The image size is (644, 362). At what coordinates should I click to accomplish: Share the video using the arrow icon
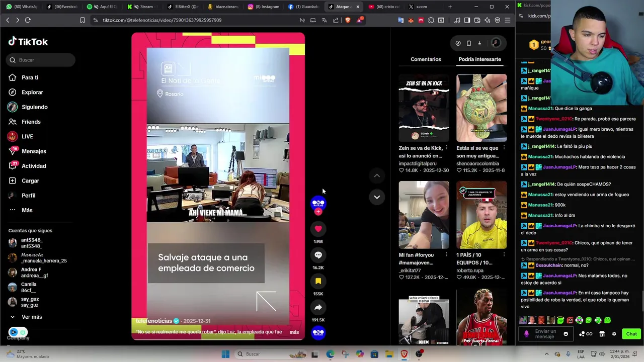[318, 307]
